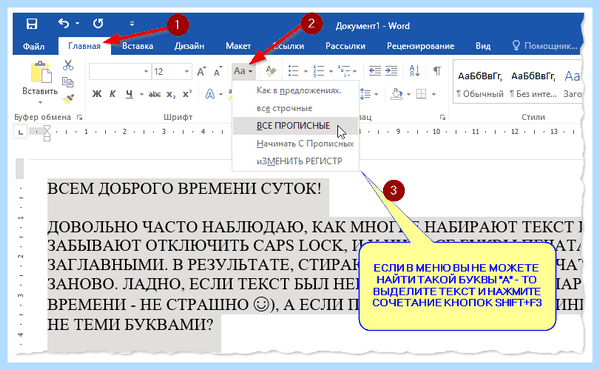Viewport: 600px width, 370px height.
Task: Switch to the Рассылки tab
Action: (345, 46)
